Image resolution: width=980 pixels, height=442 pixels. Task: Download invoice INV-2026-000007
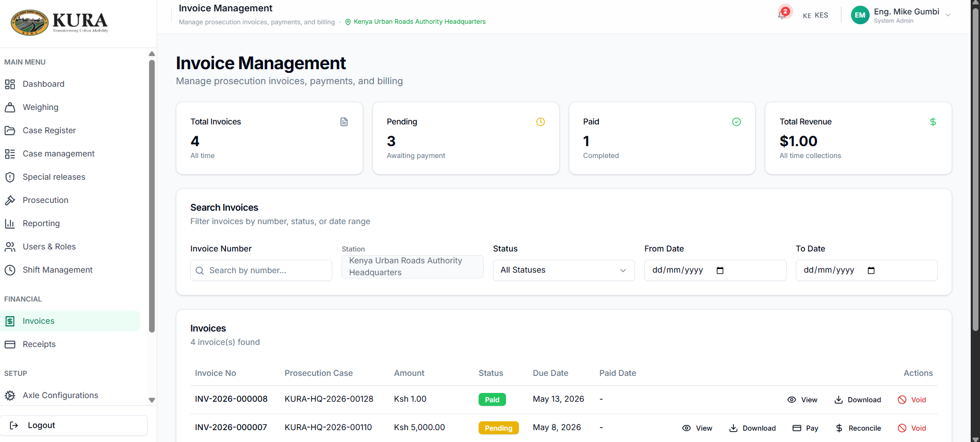(x=753, y=428)
